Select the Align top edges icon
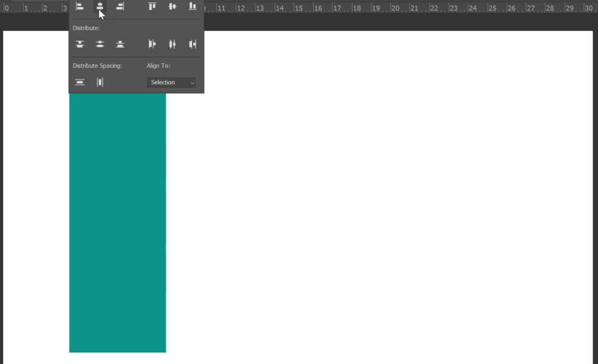The width and height of the screenshot is (598, 364). [152, 7]
